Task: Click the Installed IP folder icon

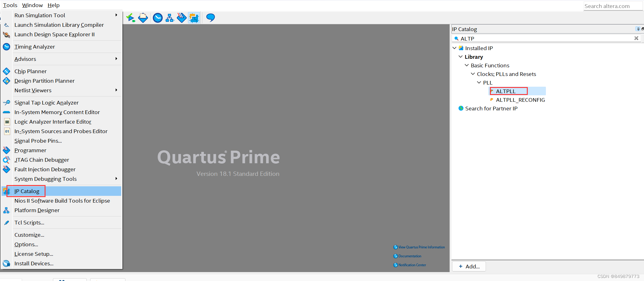Action: 461,48
